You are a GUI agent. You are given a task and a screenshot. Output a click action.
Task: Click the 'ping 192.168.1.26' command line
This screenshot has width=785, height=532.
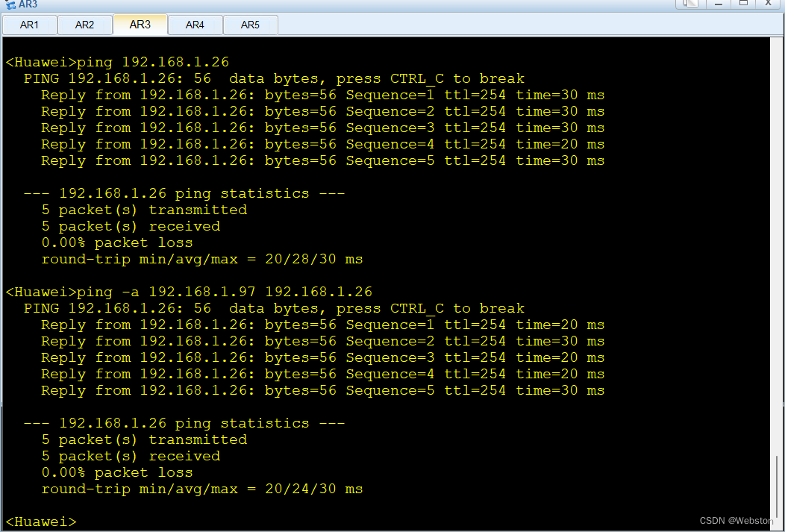pos(117,62)
